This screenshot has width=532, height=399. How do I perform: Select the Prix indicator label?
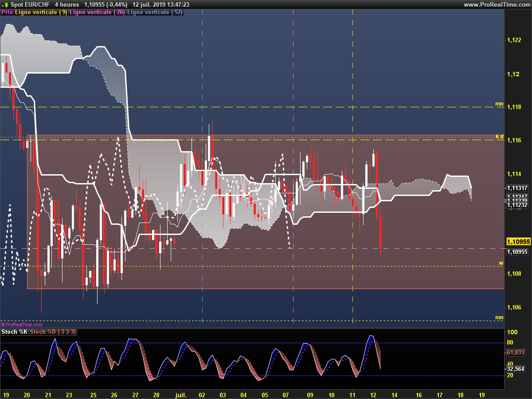(x=7, y=12)
